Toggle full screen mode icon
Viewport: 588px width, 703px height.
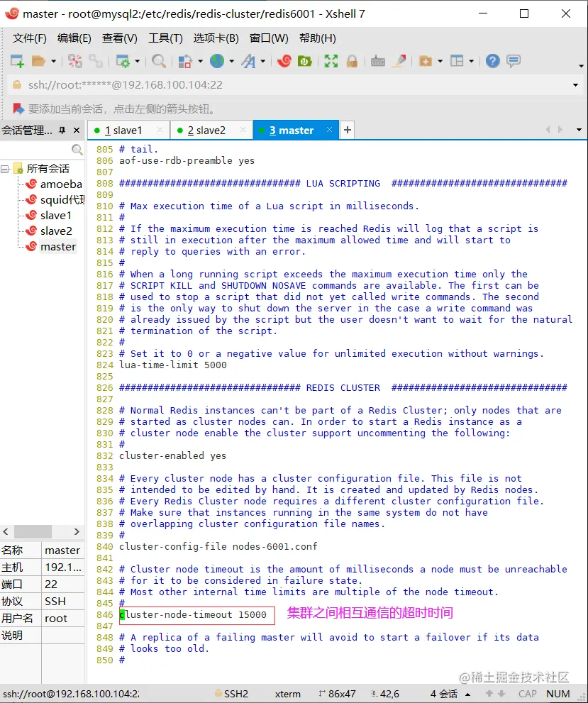click(x=331, y=61)
